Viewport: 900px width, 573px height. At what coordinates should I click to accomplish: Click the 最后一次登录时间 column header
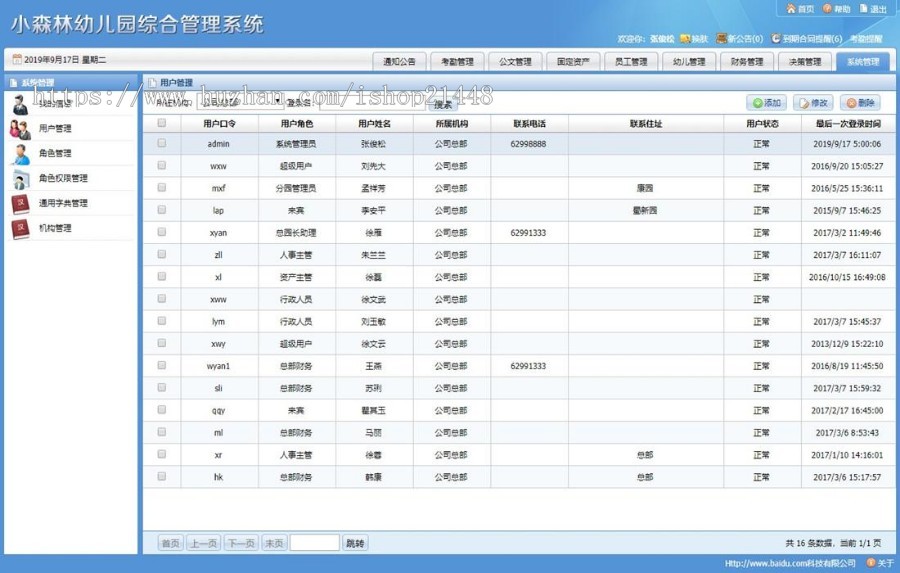[848, 123]
